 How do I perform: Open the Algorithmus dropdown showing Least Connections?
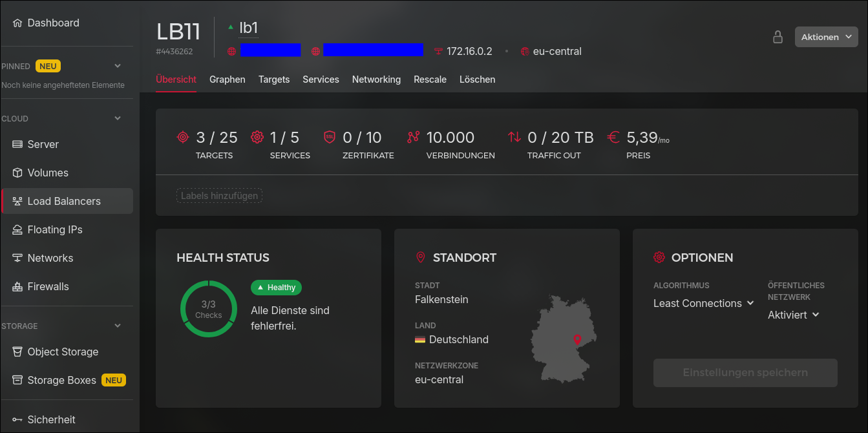703,303
